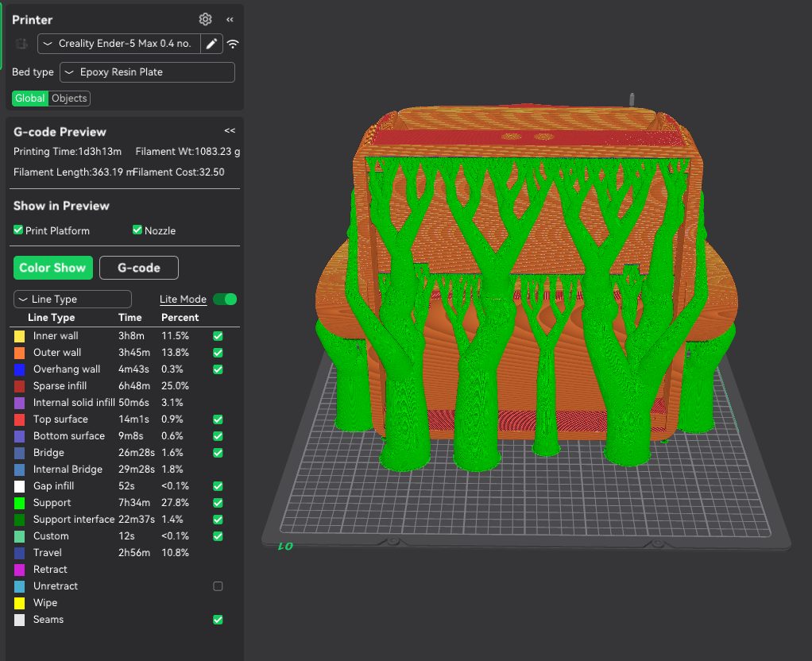812x661 pixels.
Task: Select the G-code button
Action: (139, 268)
